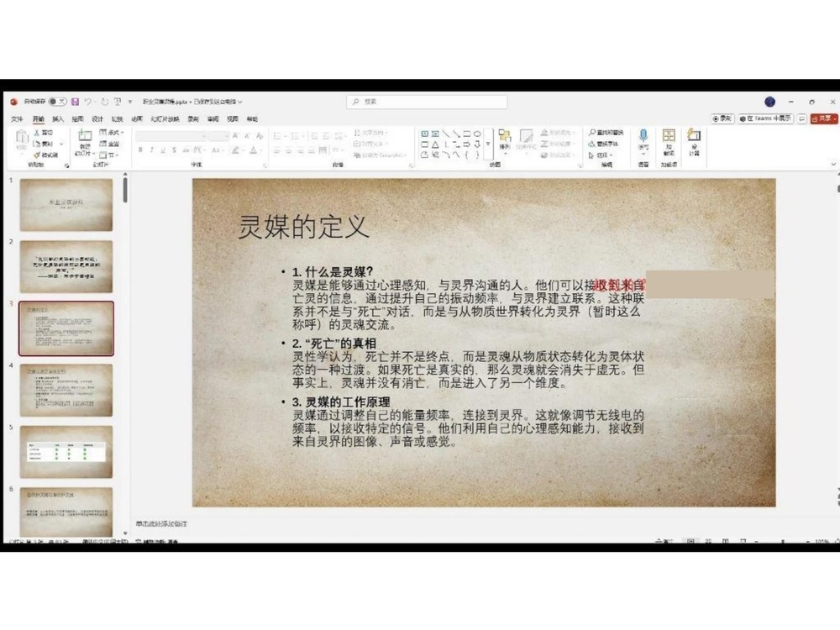Image resolution: width=840 pixels, height=630 pixels.
Task: Click Replace Fonts (替换字体) button
Action: tap(603, 144)
